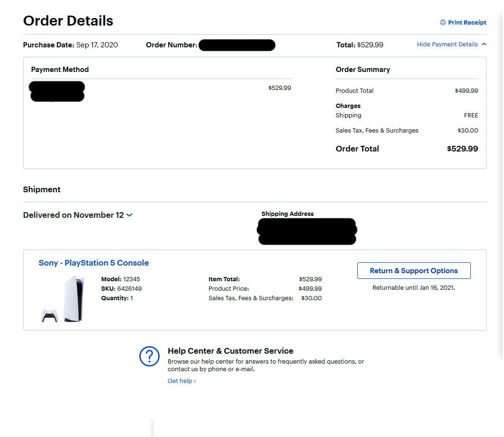Open the Print Receipt link
Image resolution: width=504 pixels, height=437 pixels.
point(467,23)
